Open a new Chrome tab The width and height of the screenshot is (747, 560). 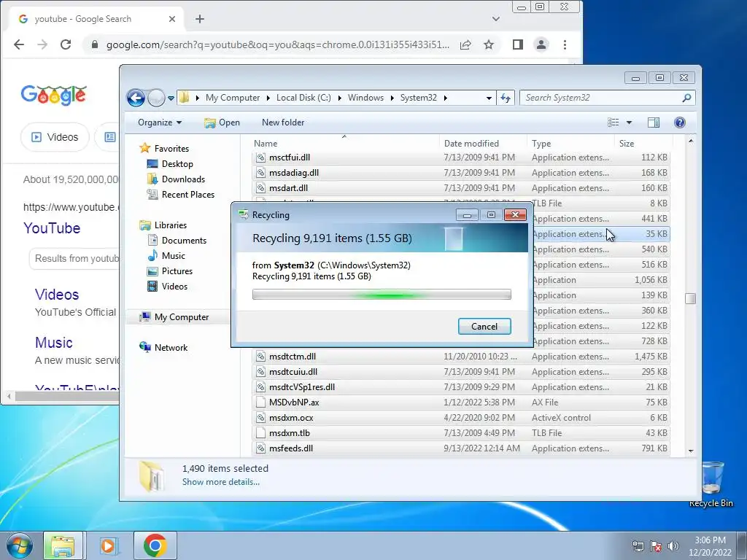(x=200, y=19)
